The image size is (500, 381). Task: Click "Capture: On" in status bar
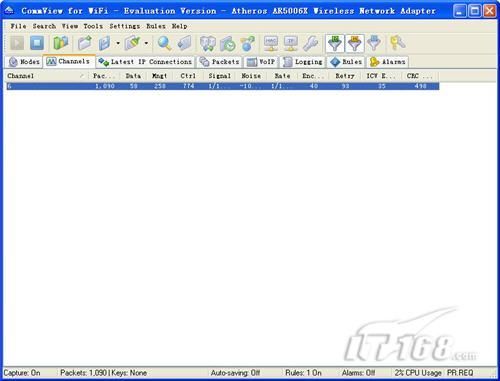click(x=22, y=373)
